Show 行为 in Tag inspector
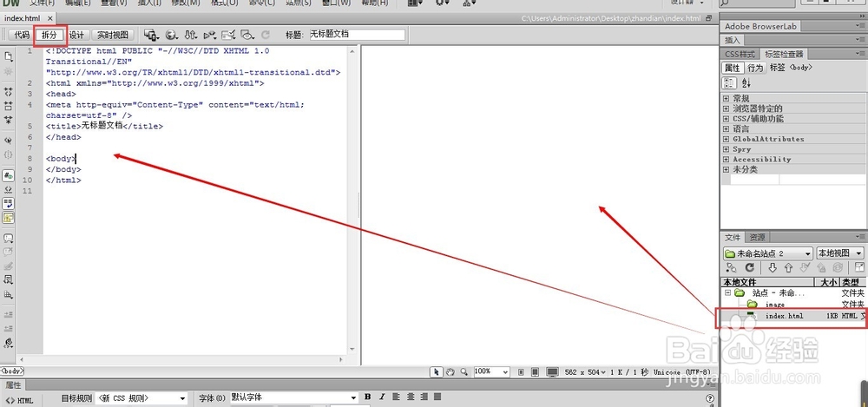The height and width of the screenshot is (407, 868). coord(755,68)
